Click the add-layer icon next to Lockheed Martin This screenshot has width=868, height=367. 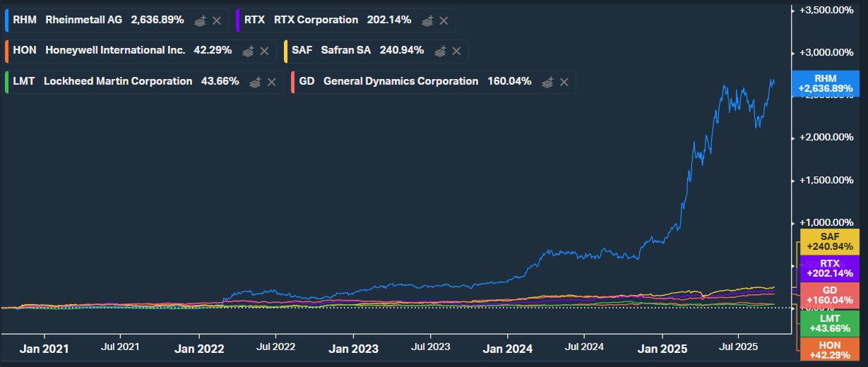pos(255,82)
